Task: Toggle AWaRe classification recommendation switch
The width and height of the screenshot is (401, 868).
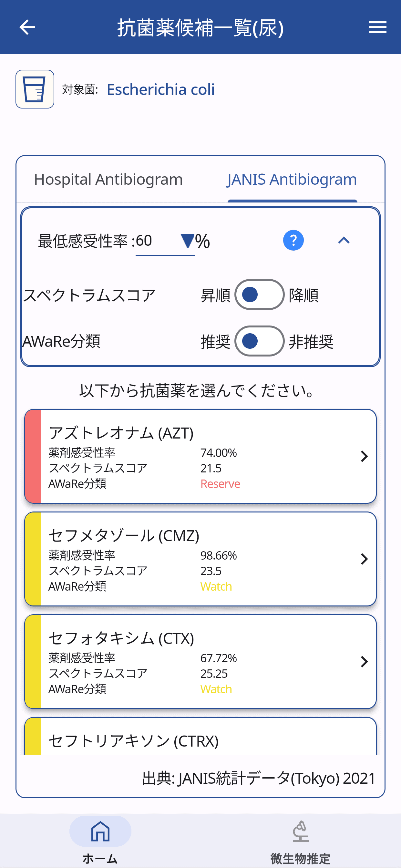Action: (x=259, y=341)
